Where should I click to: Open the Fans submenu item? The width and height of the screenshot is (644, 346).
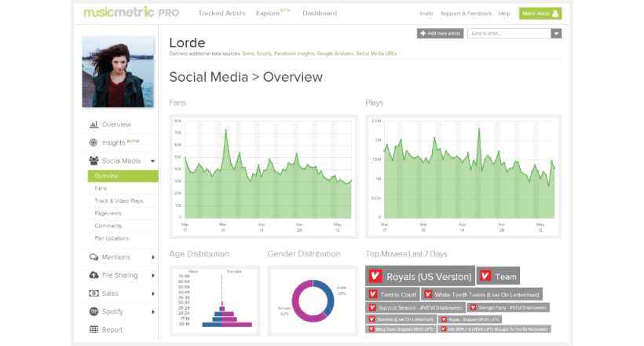101,188
